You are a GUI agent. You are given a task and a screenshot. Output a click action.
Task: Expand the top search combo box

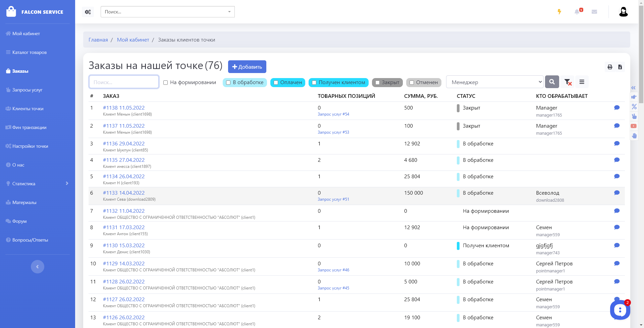pos(229,12)
